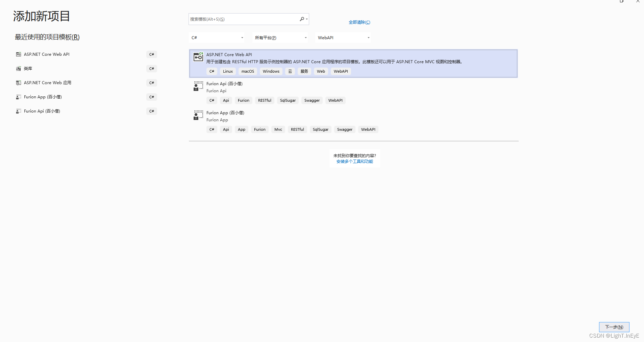Image resolution: width=644 pixels, height=342 pixels.
Task: Open the WebAPI project type dropdown
Action: pos(343,38)
